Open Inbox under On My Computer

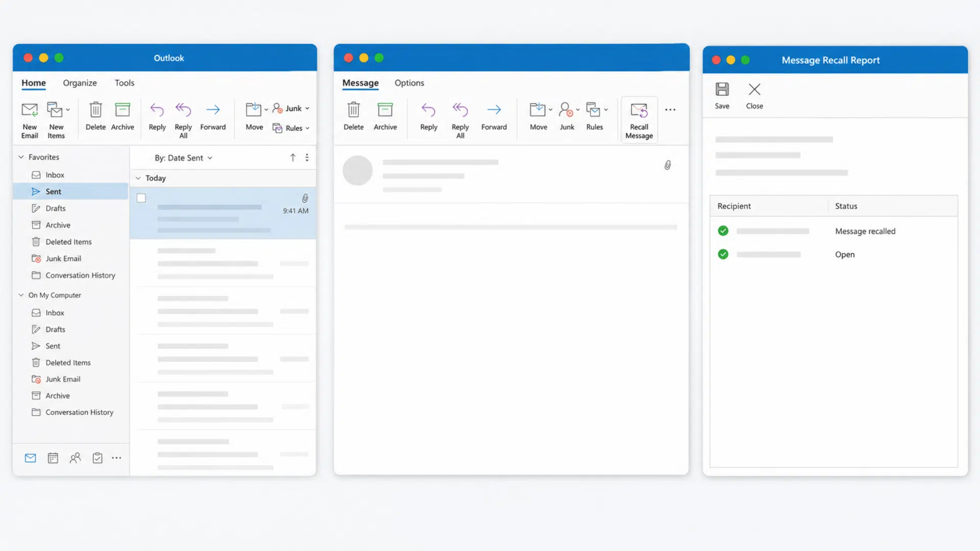(71, 313)
